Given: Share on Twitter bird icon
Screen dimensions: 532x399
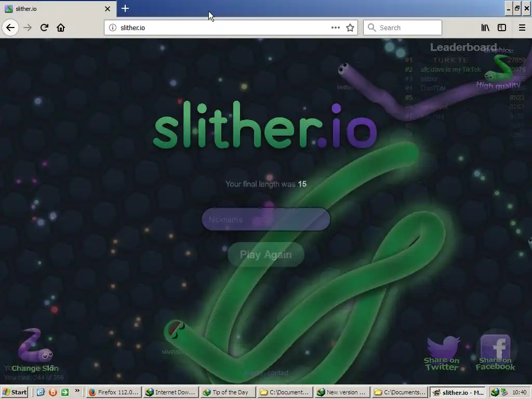Looking at the screenshot, I should pos(443,347).
